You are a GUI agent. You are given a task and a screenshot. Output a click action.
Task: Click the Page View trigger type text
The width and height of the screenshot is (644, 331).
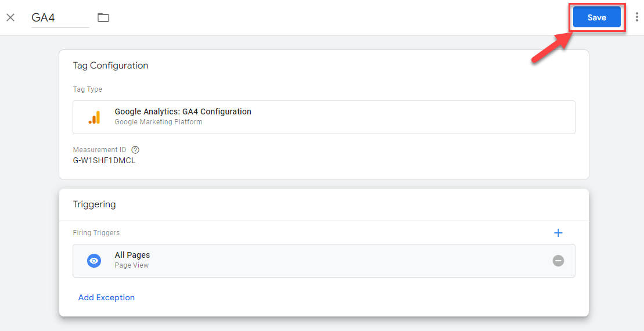132,265
